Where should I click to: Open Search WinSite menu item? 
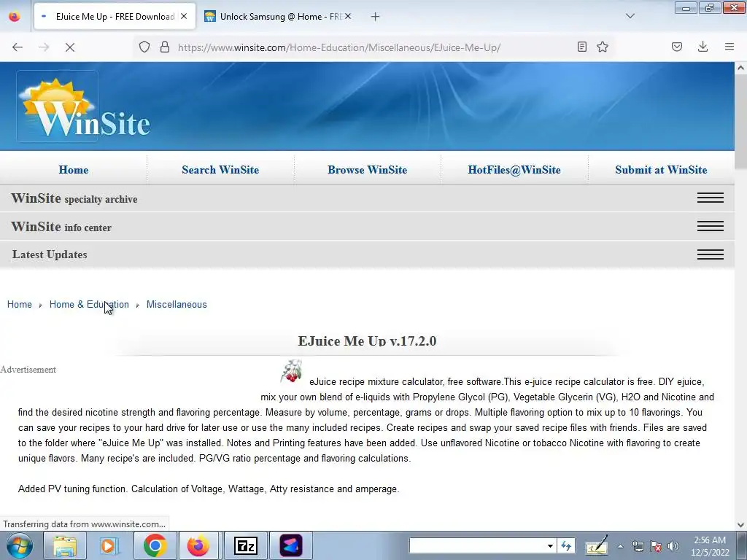click(x=220, y=170)
